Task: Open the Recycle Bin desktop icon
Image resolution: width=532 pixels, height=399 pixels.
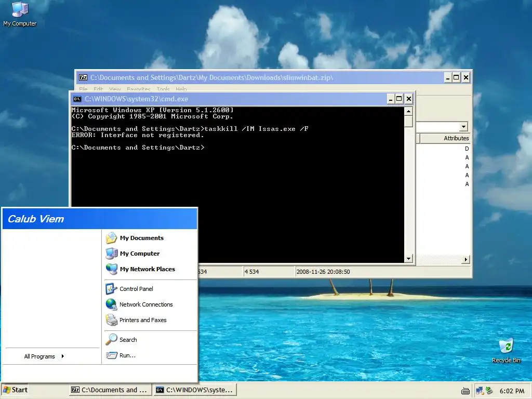Action: click(506, 351)
